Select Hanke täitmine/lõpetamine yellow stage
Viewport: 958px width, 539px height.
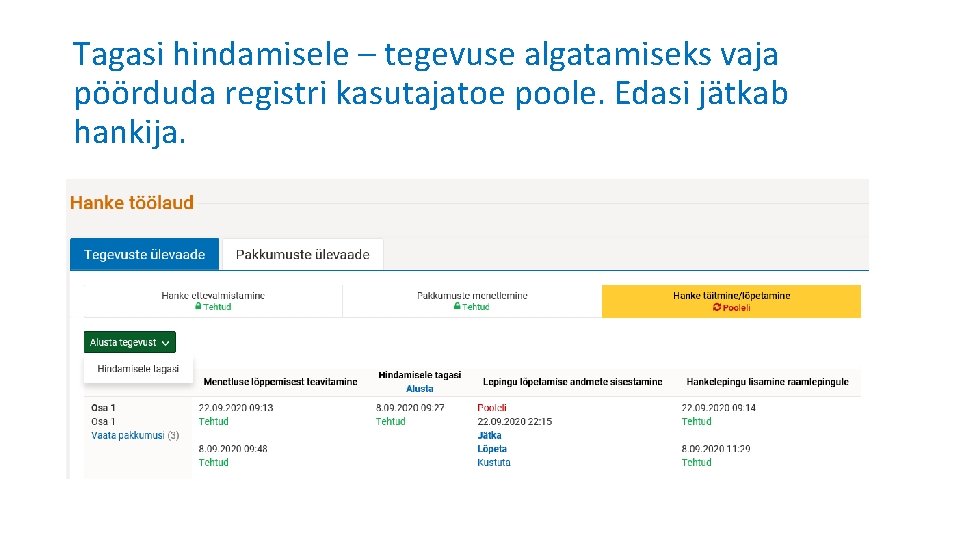click(x=731, y=301)
